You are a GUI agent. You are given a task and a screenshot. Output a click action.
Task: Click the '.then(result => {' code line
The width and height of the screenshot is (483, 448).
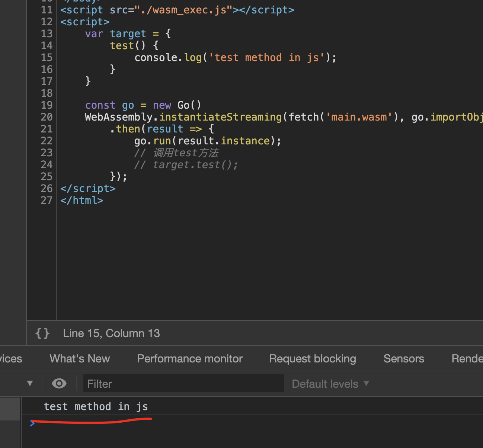pos(162,129)
